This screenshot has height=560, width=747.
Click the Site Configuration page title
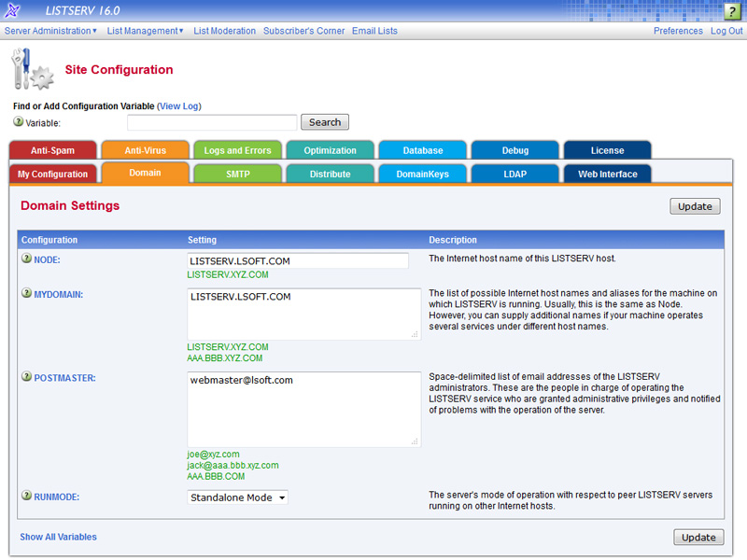click(x=120, y=69)
